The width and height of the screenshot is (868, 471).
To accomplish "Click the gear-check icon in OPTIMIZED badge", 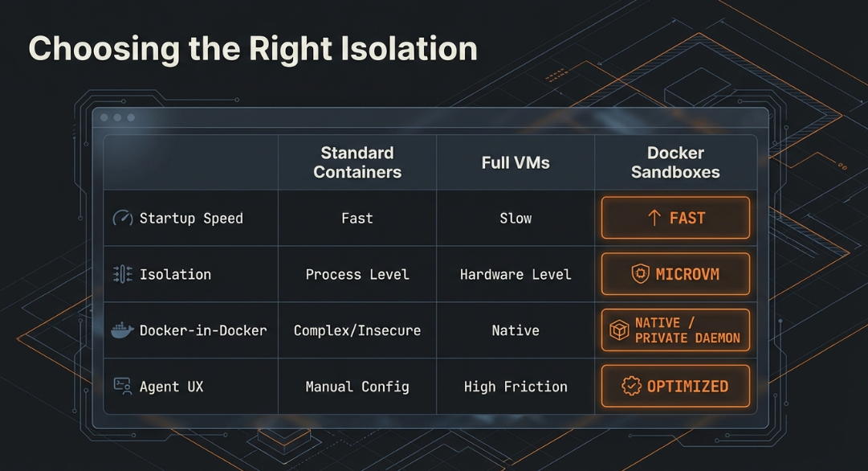I will tap(632, 387).
